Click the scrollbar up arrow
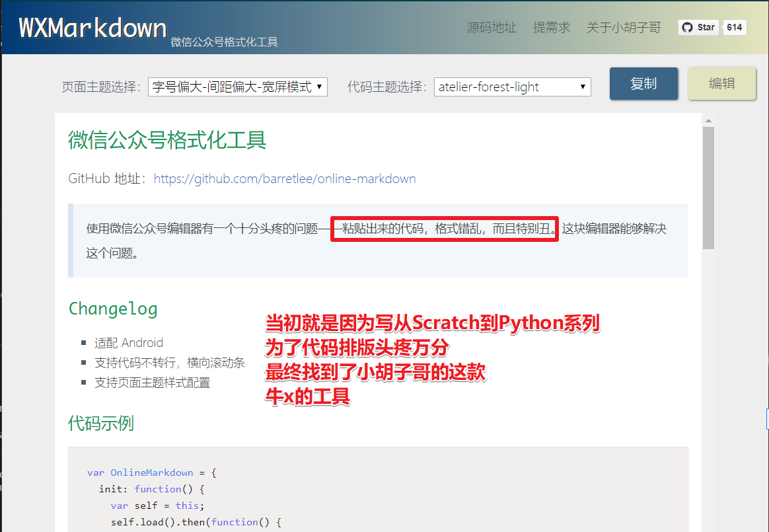 708,120
